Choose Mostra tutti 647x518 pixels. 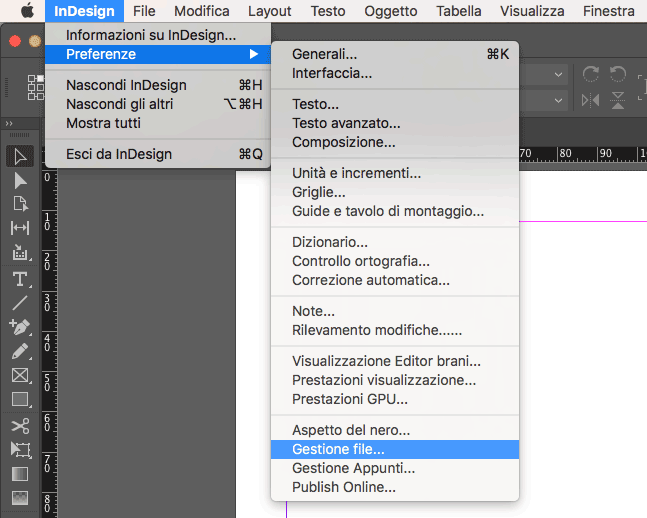(x=158, y=123)
